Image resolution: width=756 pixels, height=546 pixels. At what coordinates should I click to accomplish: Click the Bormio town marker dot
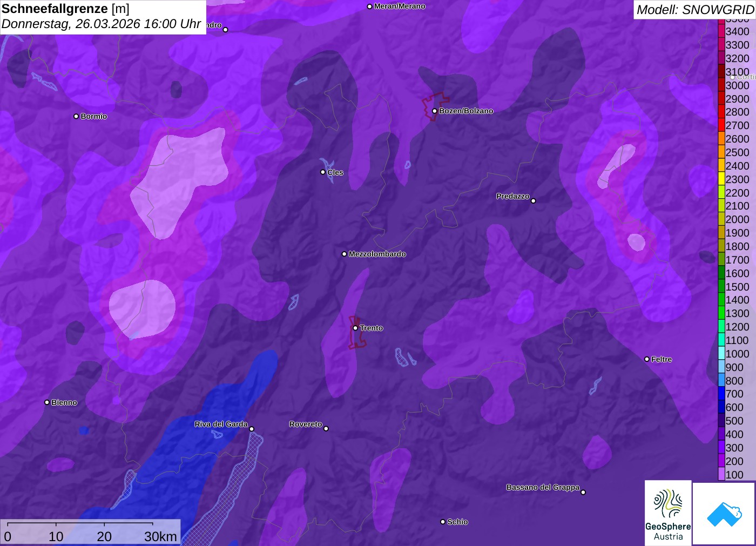tap(76, 116)
